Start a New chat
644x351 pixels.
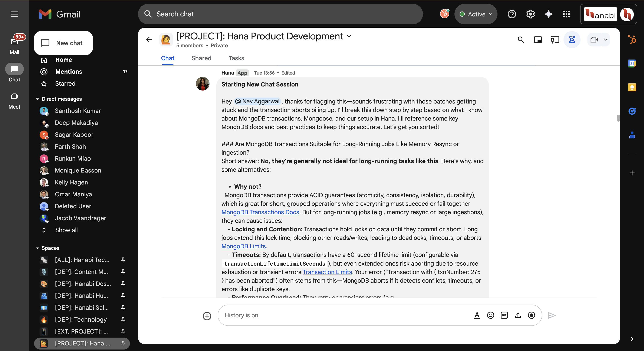click(63, 43)
